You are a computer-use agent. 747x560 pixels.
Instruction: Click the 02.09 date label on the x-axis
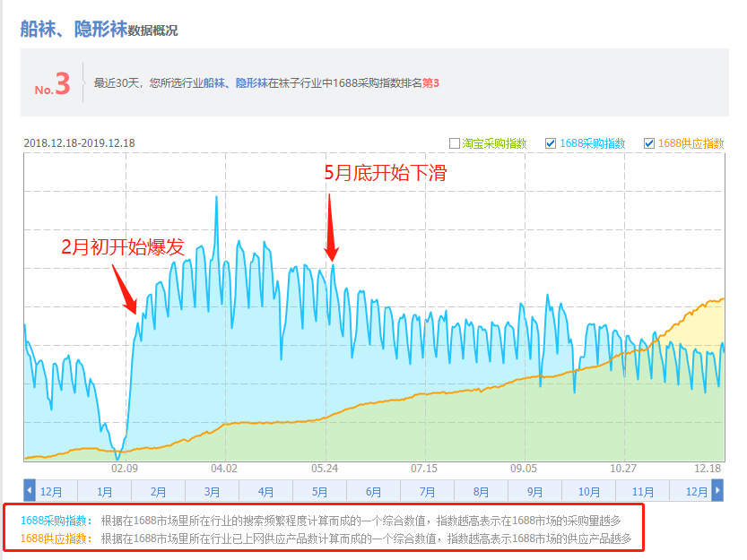pyautogui.click(x=124, y=469)
